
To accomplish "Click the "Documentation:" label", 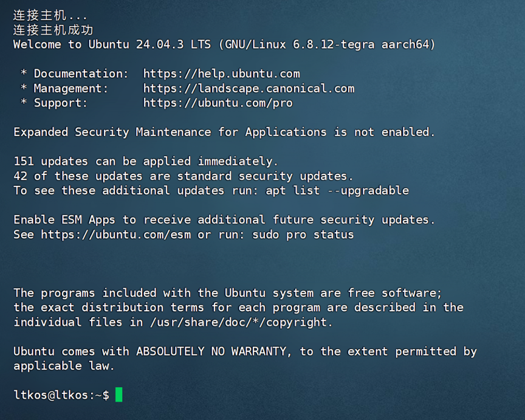I will click(x=81, y=74).
